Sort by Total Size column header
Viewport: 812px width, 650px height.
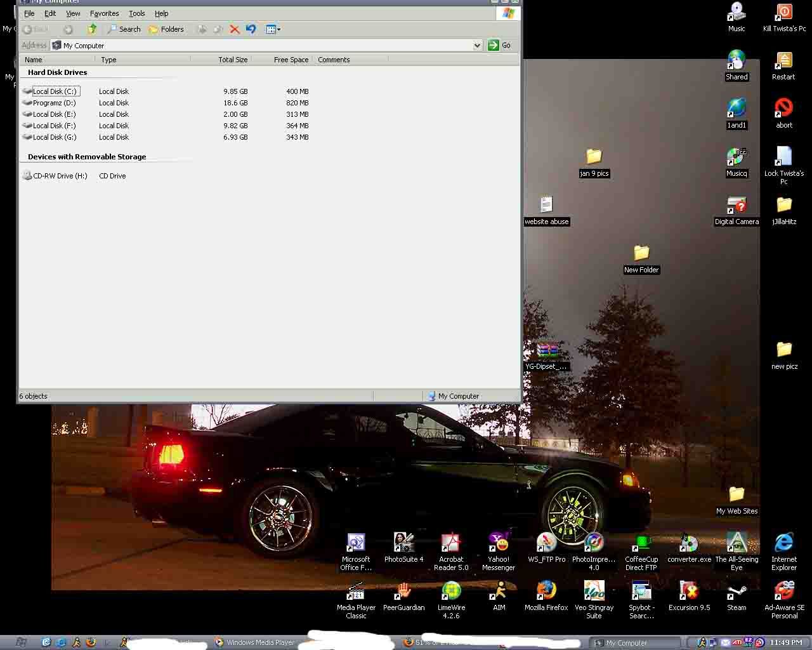point(232,60)
